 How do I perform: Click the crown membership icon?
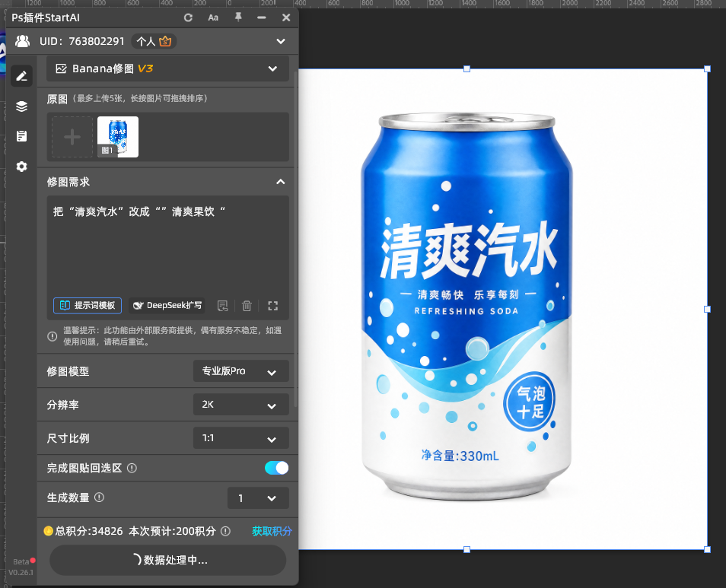(x=165, y=41)
